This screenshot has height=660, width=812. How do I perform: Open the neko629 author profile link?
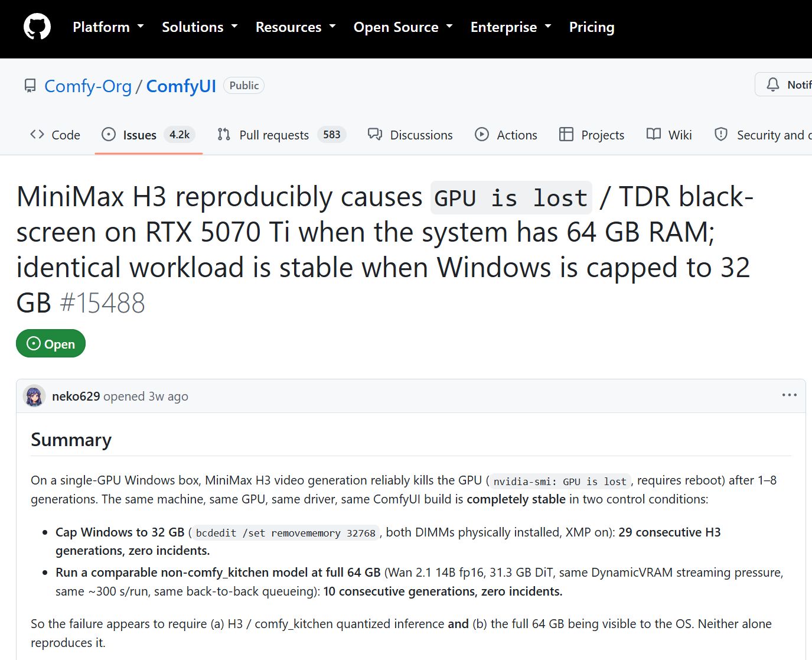76,396
